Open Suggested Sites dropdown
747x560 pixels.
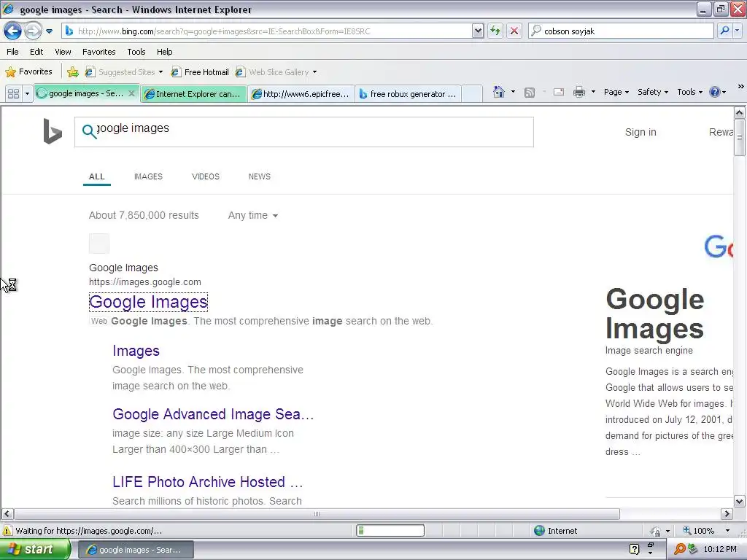[x=124, y=72]
